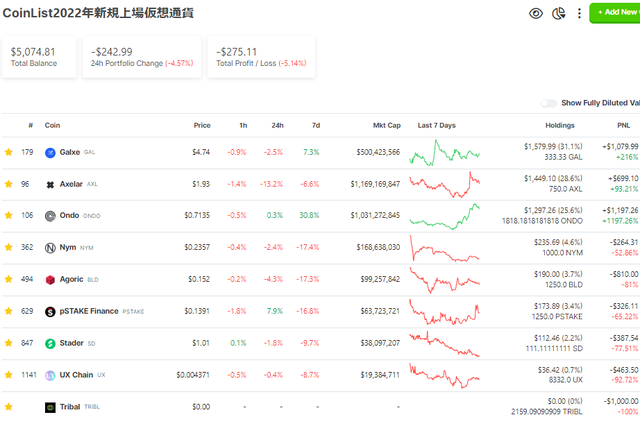640x424 pixels.
Task: View Ondo 7-day sparkline chart
Action: tap(444, 216)
